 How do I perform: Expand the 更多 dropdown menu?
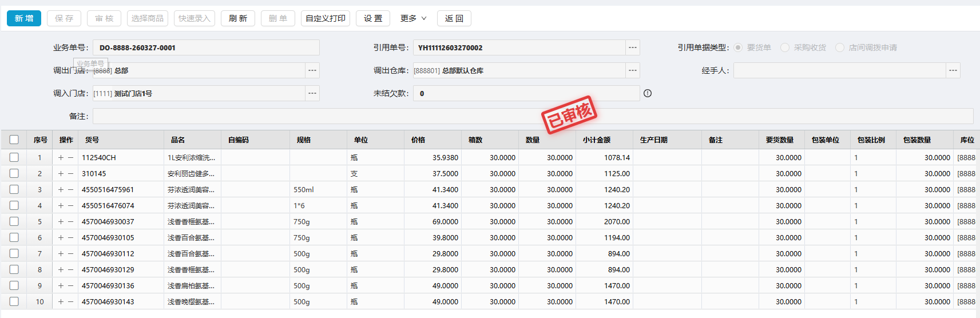point(413,18)
